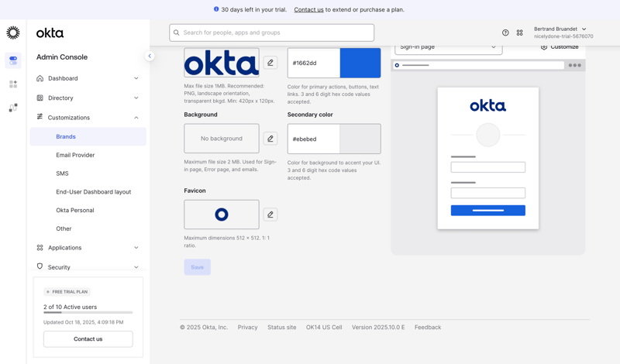Open the Feedback footer link
The width and height of the screenshot is (620, 364).
(428, 328)
